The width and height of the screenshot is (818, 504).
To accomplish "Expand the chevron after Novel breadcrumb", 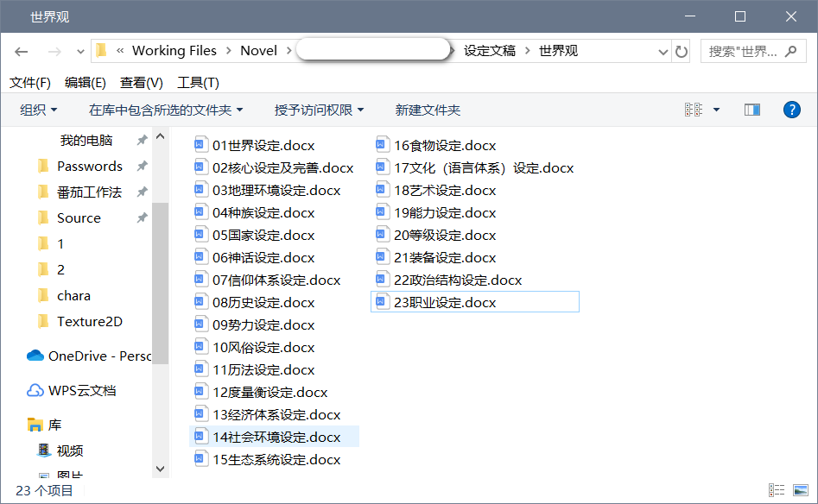I will (289, 51).
